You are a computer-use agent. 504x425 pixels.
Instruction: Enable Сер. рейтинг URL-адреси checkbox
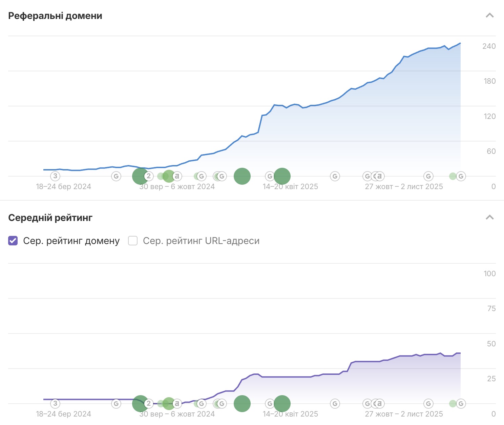click(x=133, y=241)
